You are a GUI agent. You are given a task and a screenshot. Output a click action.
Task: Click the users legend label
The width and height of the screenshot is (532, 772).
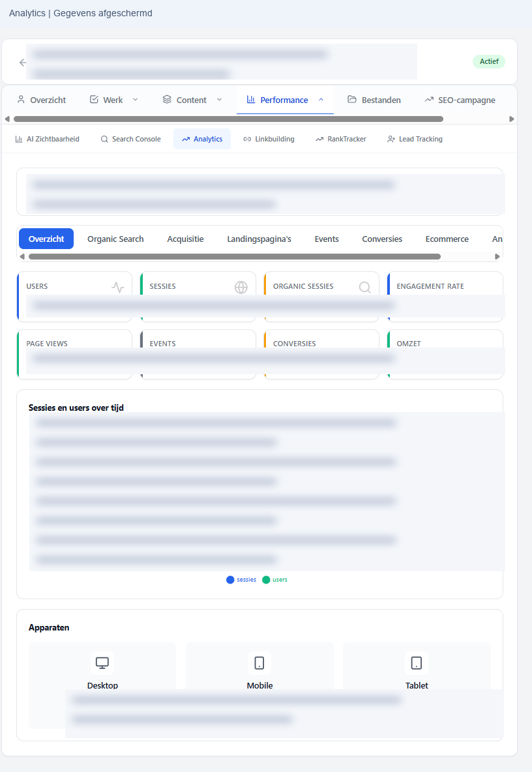click(280, 580)
